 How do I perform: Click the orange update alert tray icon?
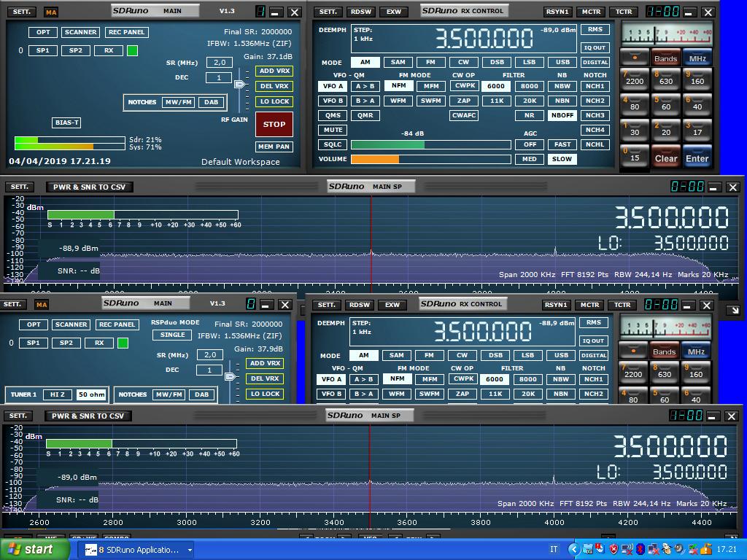click(706, 549)
